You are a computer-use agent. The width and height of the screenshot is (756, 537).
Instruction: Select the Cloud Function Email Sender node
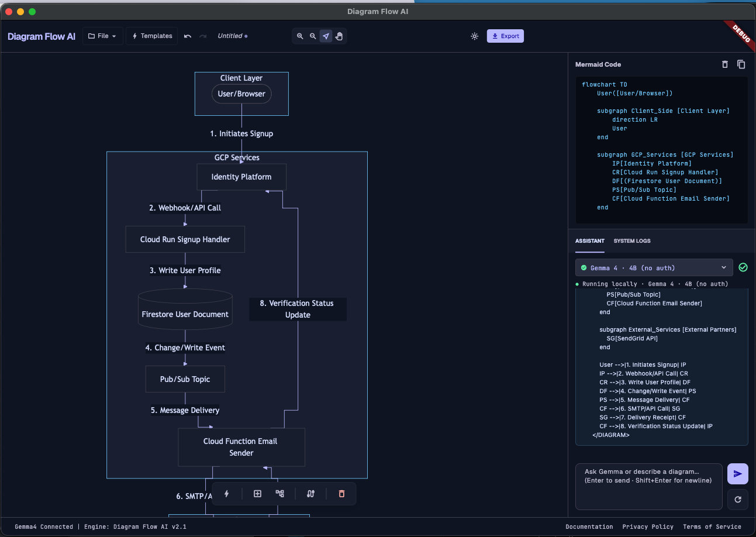click(241, 447)
